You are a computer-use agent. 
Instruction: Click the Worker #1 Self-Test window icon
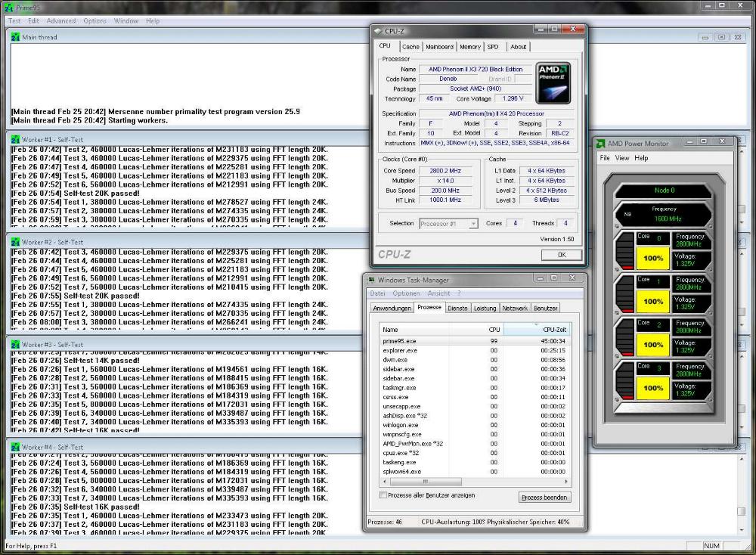pos(15,139)
